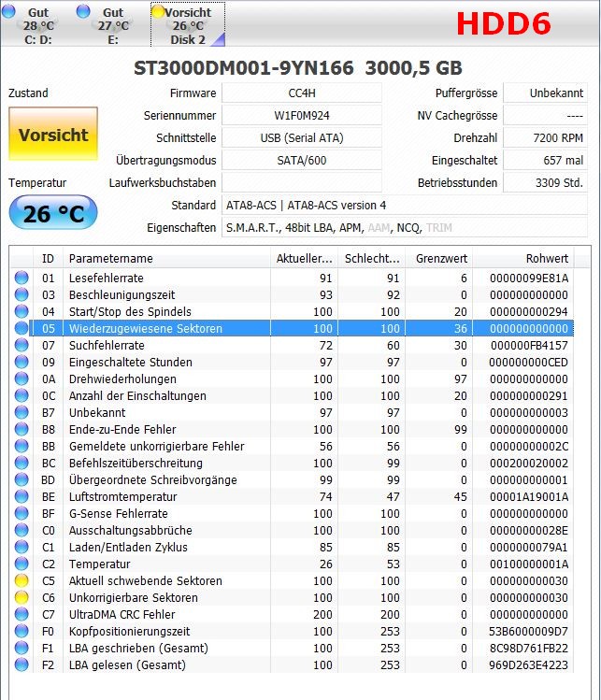The width and height of the screenshot is (601, 700).
Task: Click raw value 00000099E81A
Action: [x=529, y=279]
